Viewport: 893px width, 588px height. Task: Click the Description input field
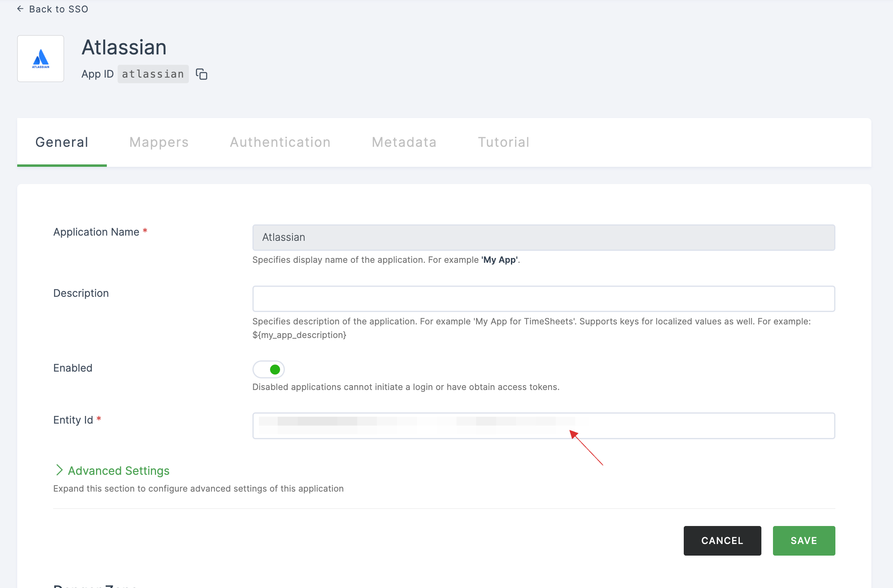[544, 299]
